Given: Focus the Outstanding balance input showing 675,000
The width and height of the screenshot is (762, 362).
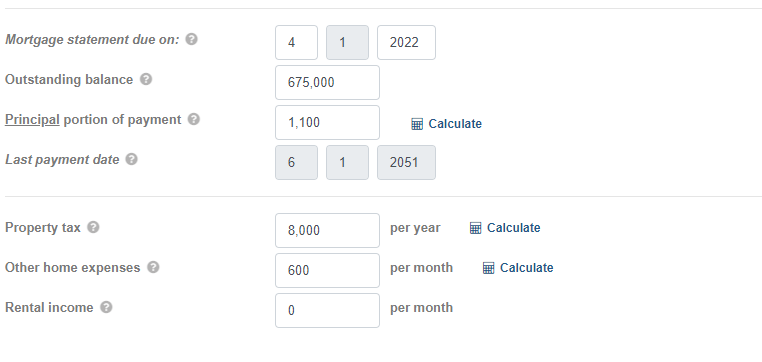Looking at the screenshot, I should tap(327, 83).
